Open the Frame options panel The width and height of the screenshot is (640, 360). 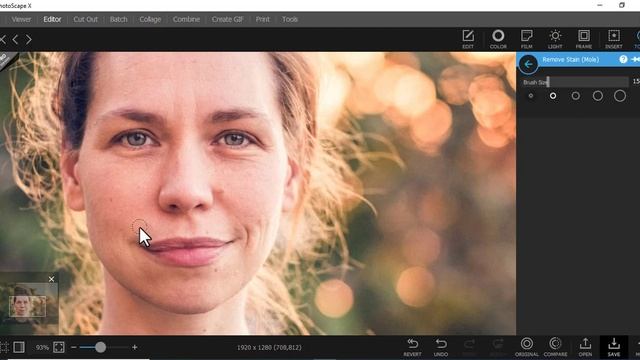(x=584, y=39)
